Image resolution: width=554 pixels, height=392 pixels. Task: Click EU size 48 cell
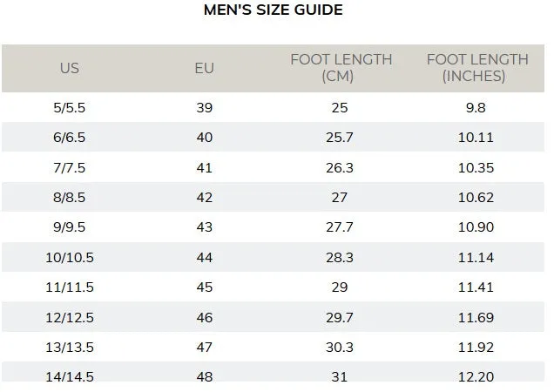[204, 377]
